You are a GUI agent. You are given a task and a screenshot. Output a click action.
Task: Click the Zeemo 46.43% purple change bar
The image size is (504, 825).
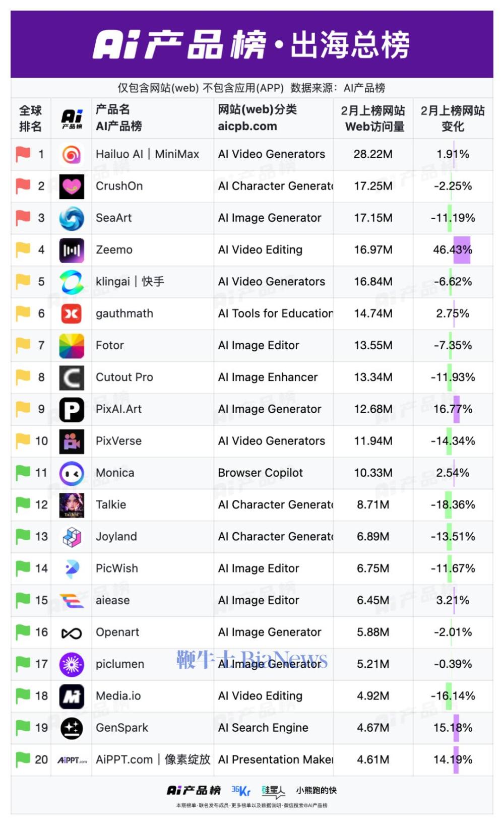point(462,250)
